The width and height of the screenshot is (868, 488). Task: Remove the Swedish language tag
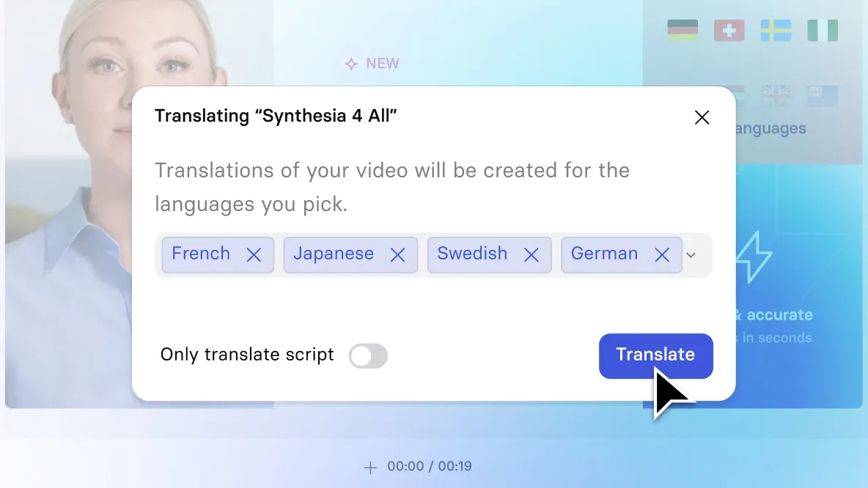tap(532, 255)
